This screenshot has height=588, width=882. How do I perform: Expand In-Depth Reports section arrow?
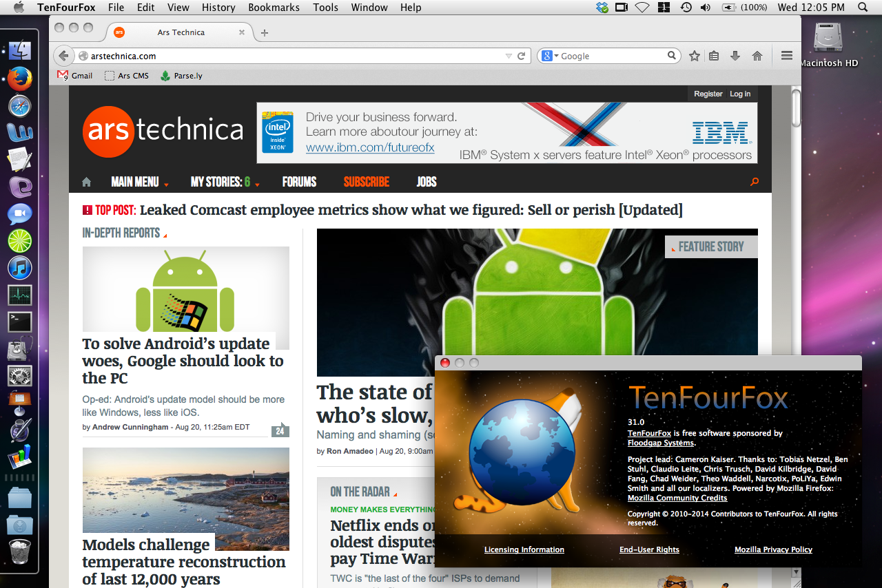(165, 235)
